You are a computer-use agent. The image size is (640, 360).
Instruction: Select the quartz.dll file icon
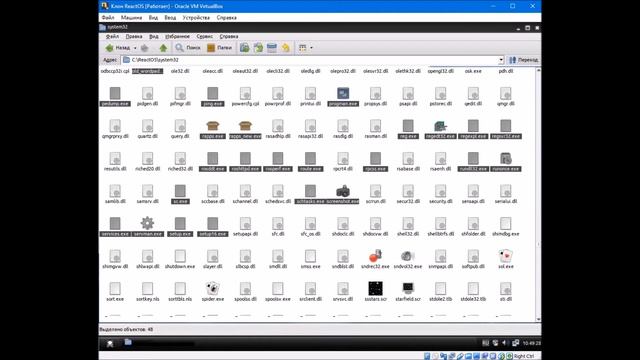coord(147,126)
